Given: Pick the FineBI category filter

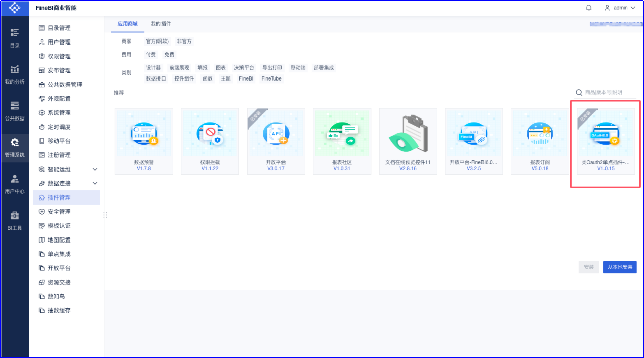Looking at the screenshot, I should tap(246, 78).
